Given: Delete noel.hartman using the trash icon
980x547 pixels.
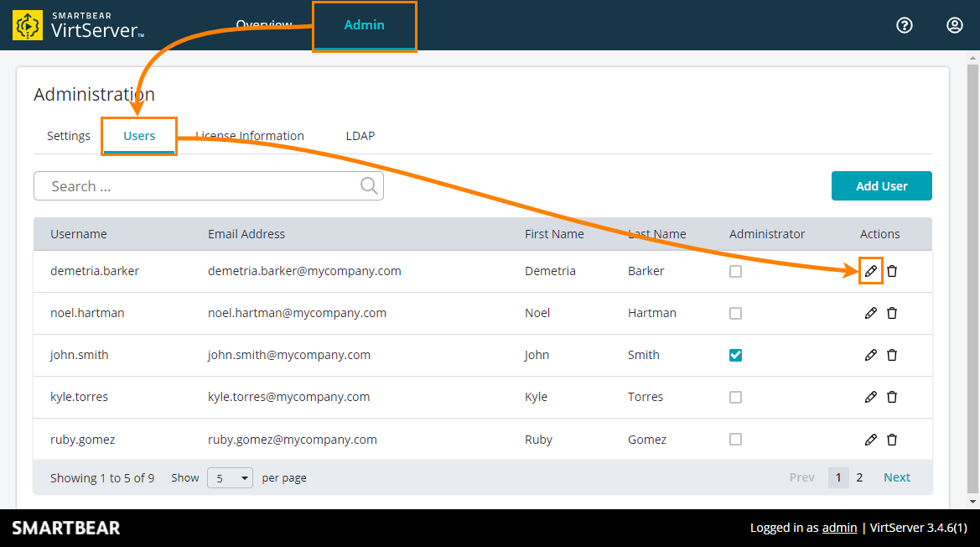Looking at the screenshot, I should 892,313.
